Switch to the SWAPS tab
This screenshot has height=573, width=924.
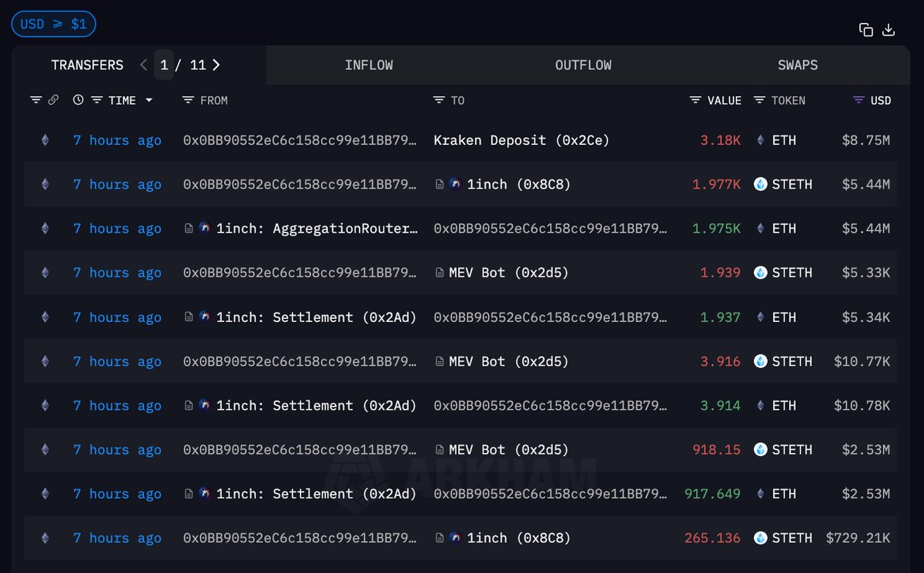[x=798, y=65]
